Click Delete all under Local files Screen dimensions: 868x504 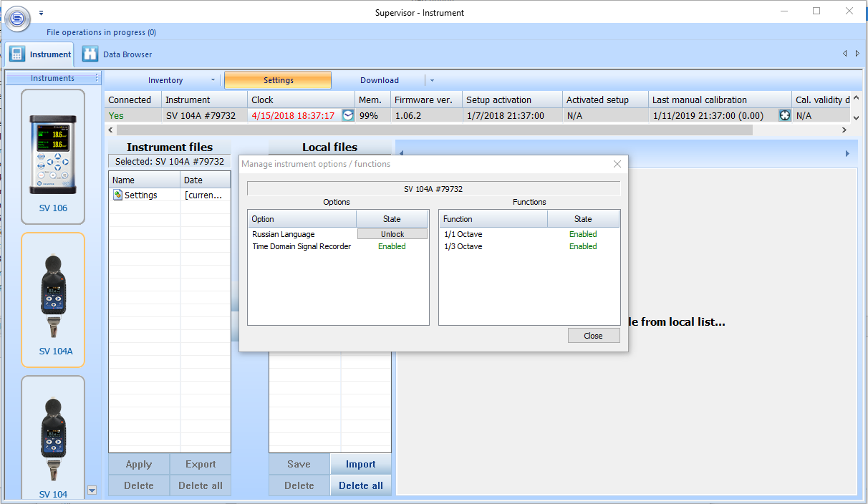(x=361, y=485)
